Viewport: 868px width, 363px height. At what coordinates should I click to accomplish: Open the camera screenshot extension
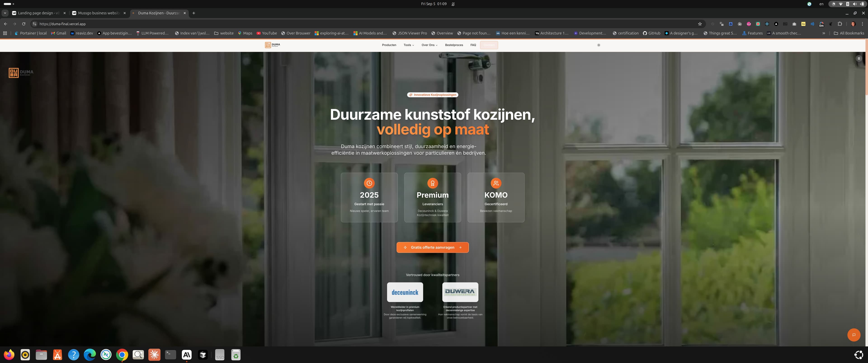pyautogui.click(x=795, y=24)
